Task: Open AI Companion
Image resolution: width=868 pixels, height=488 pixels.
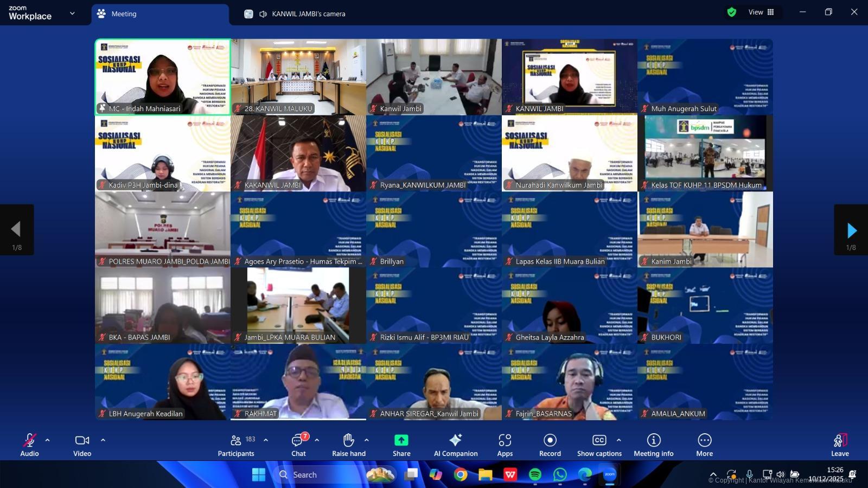Action: pos(456,445)
